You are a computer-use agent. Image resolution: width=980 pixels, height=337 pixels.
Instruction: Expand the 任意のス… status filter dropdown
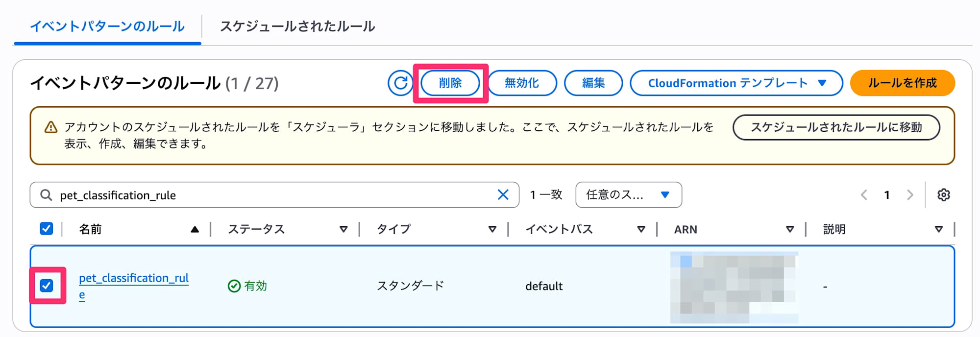point(628,195)
